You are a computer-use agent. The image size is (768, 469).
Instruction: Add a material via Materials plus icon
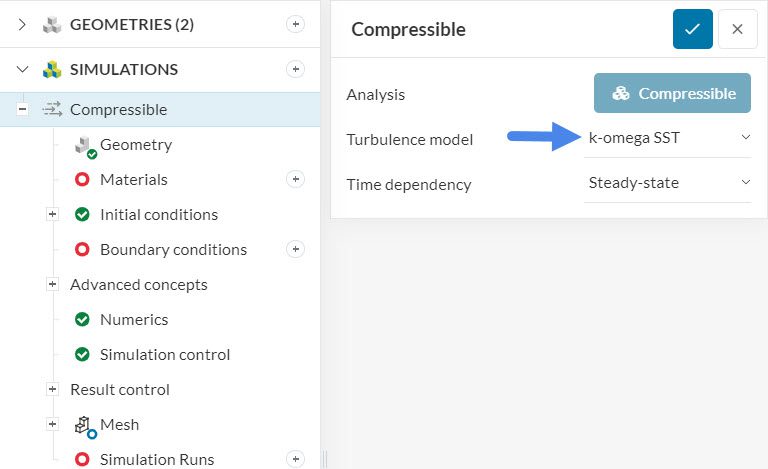coord(295,179)
